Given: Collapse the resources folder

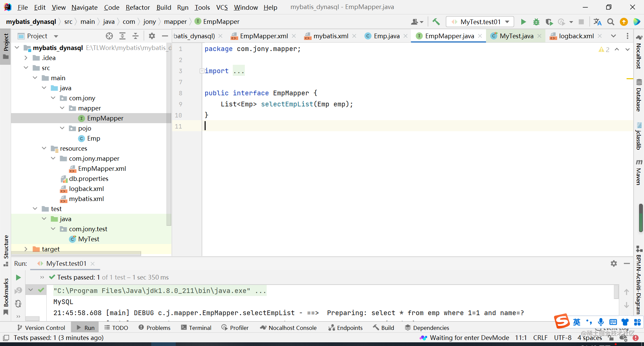Looking at the screenshot, I should click(44, 148).
